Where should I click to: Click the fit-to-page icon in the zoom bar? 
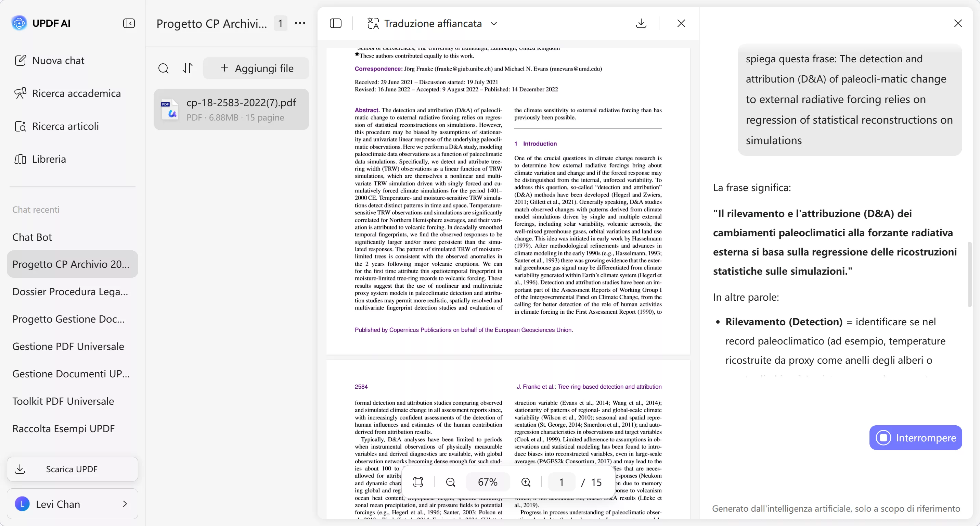(x=418, y=482)
